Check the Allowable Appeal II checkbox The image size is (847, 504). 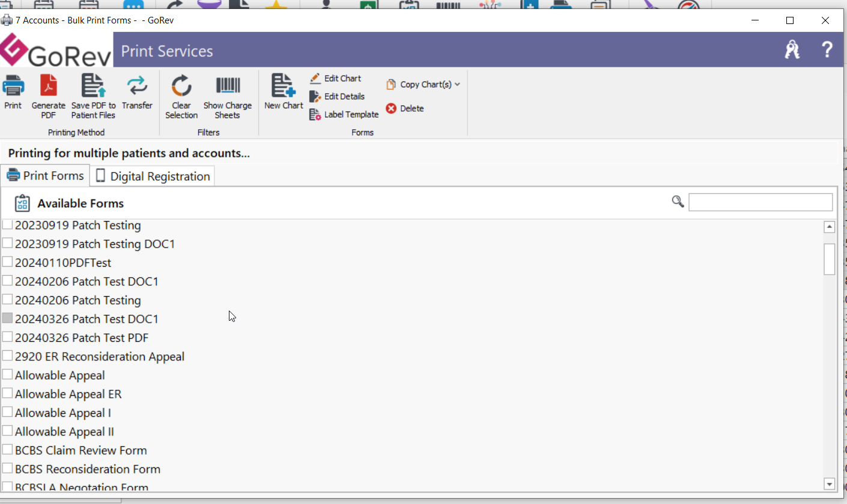click(7, 431)
